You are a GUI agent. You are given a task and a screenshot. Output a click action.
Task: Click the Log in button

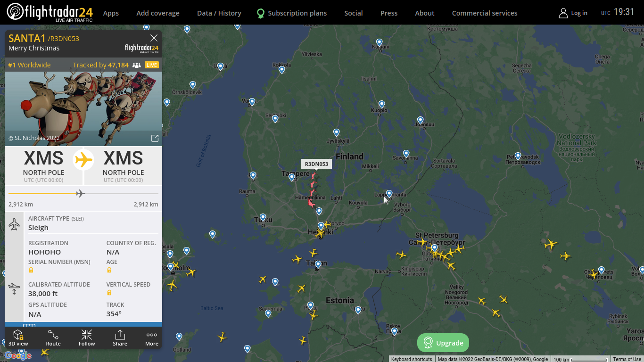pos(573,13)
